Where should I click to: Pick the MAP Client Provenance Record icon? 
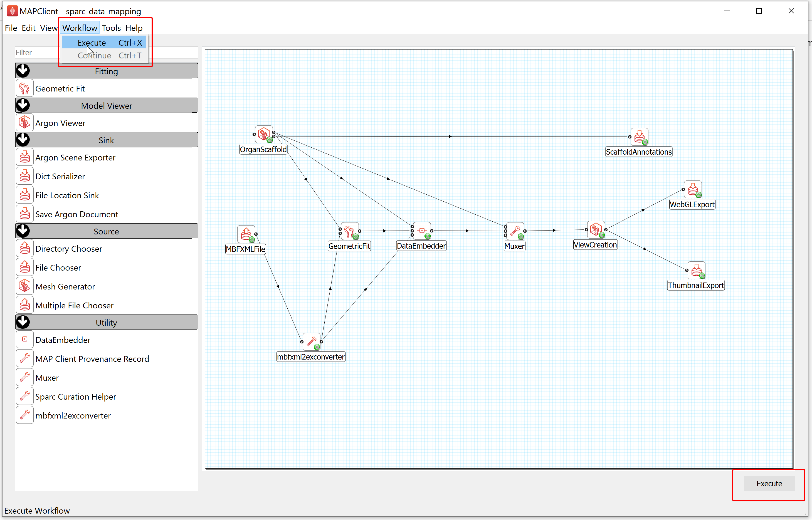25,359
